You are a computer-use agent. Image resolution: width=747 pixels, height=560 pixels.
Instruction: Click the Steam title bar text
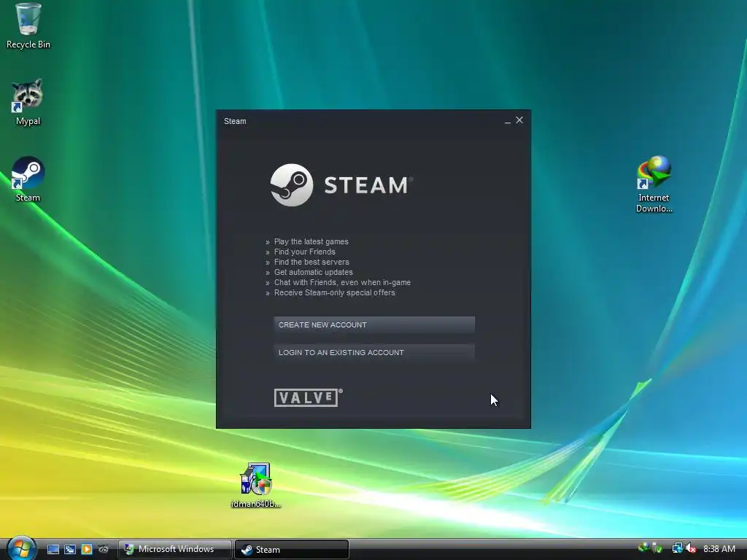235,121
